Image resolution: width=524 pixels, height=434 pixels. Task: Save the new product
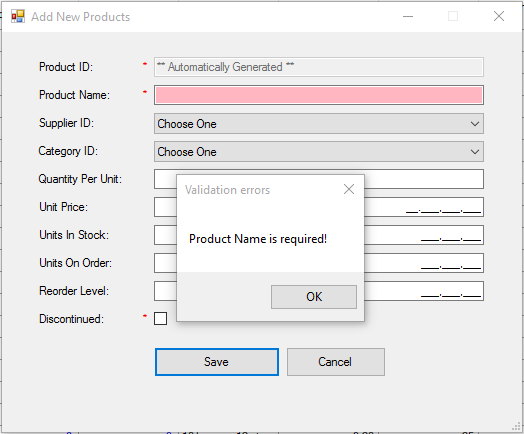[x=217, y=362]
